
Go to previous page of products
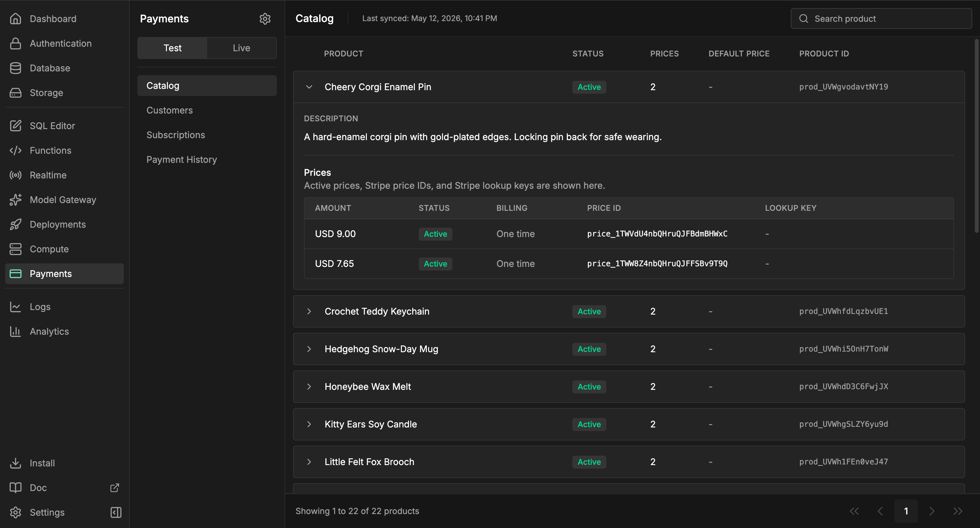pos(880,511)
